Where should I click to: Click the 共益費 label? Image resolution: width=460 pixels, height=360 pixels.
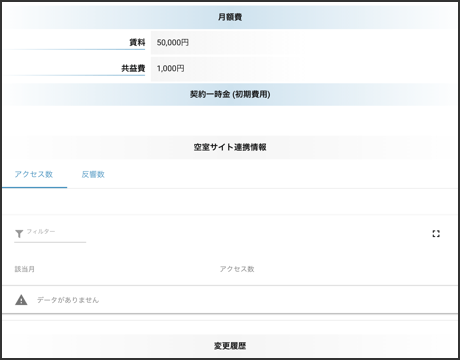click(x=133, y=68)
